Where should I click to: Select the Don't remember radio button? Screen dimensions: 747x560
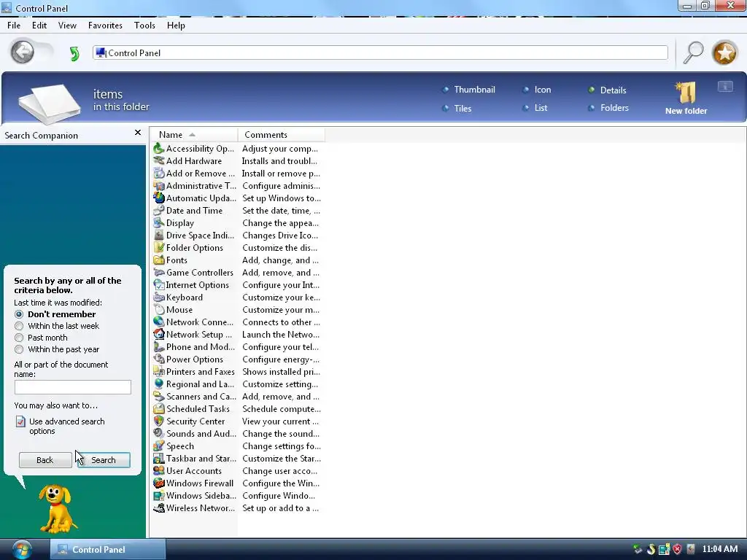click(19, 314)
